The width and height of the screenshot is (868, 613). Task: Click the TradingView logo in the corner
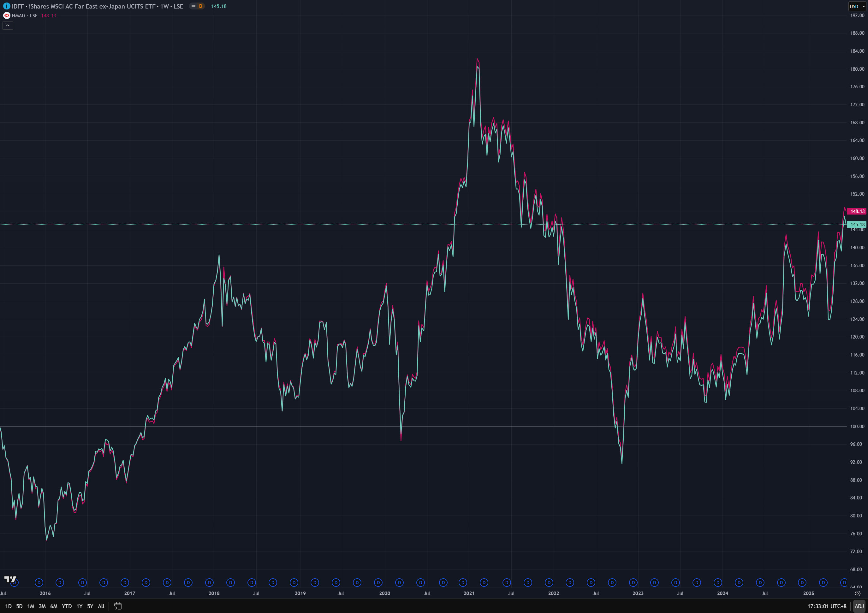point(10,579)
